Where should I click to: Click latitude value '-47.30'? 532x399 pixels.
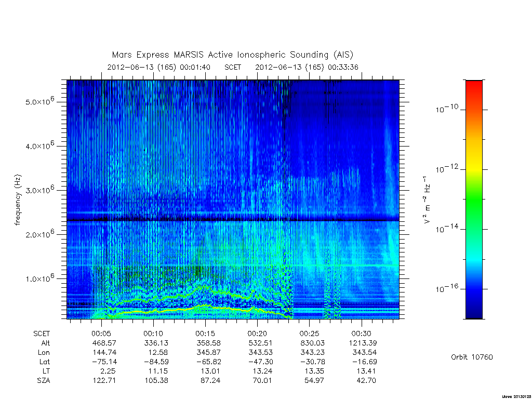coord(260,362)
